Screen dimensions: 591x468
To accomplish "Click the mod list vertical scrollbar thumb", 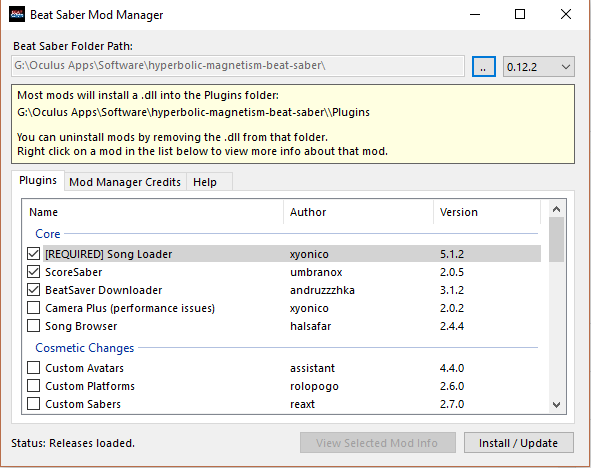I will (x=556, y=239).
